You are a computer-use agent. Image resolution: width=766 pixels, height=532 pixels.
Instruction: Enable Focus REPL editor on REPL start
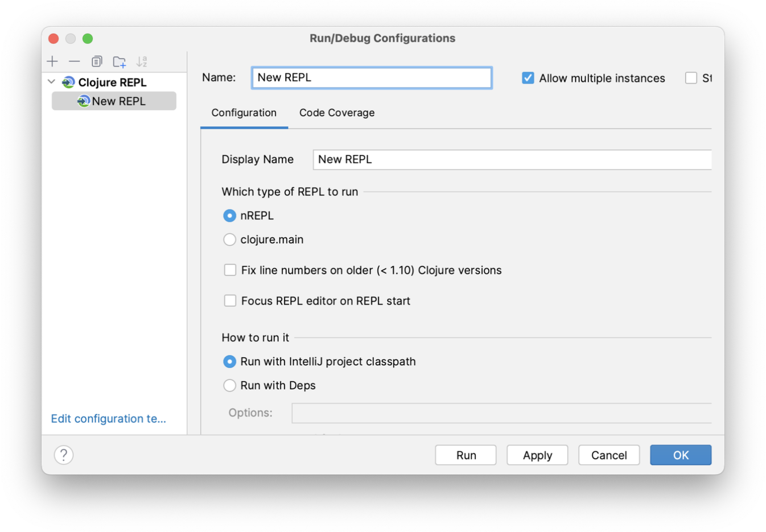[230, 301]
